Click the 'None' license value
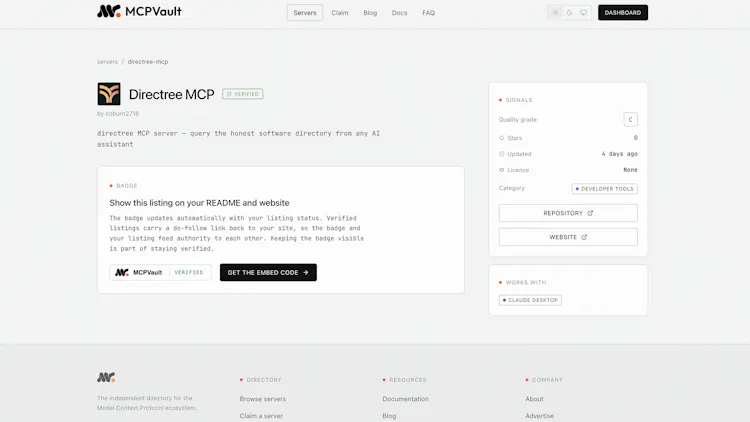This screenshot has width=750, height=422. point(630,170)
